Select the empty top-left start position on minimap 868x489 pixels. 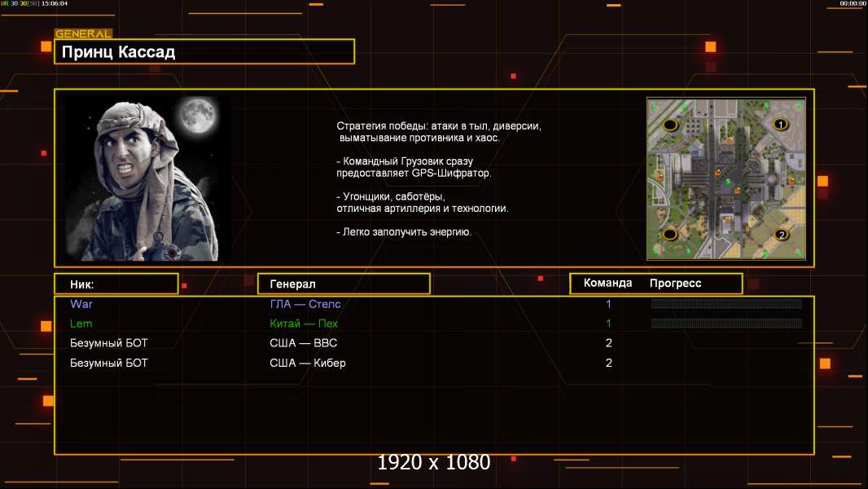[670, 125]
